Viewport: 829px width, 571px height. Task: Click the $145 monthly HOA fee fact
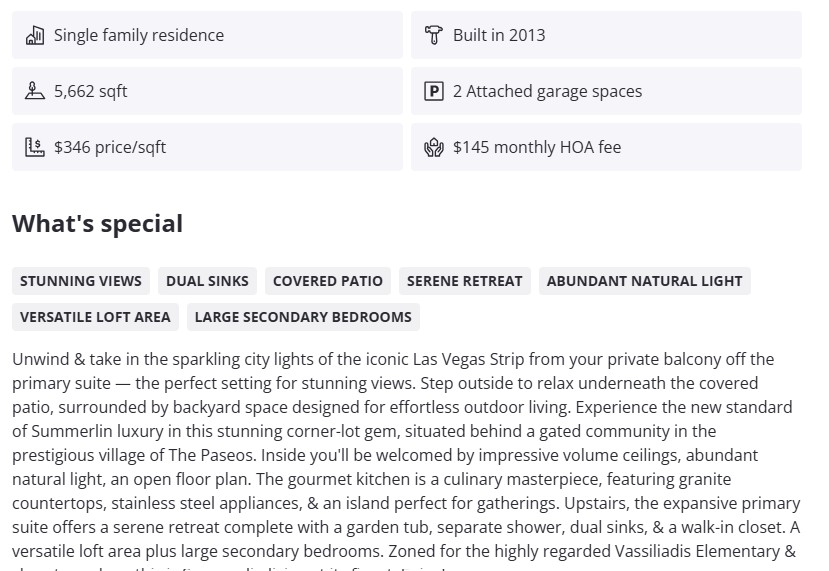(x=537, y=147)
